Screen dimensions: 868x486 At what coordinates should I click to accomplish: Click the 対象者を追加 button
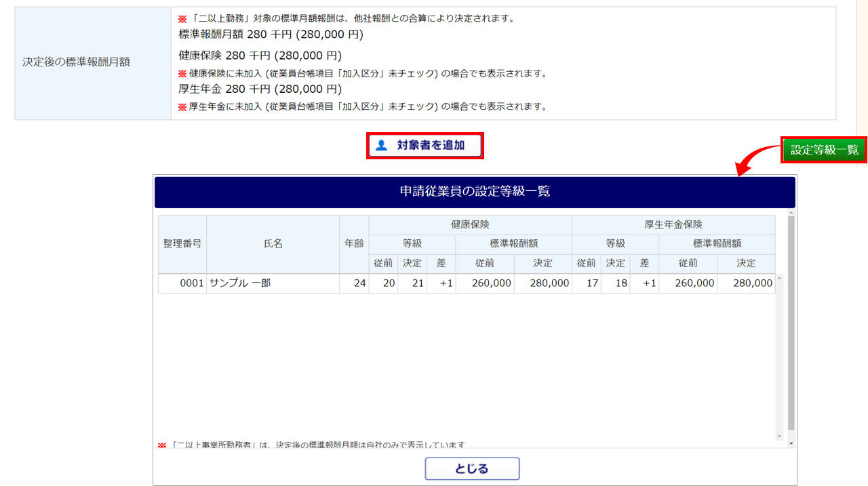(425, 146)
